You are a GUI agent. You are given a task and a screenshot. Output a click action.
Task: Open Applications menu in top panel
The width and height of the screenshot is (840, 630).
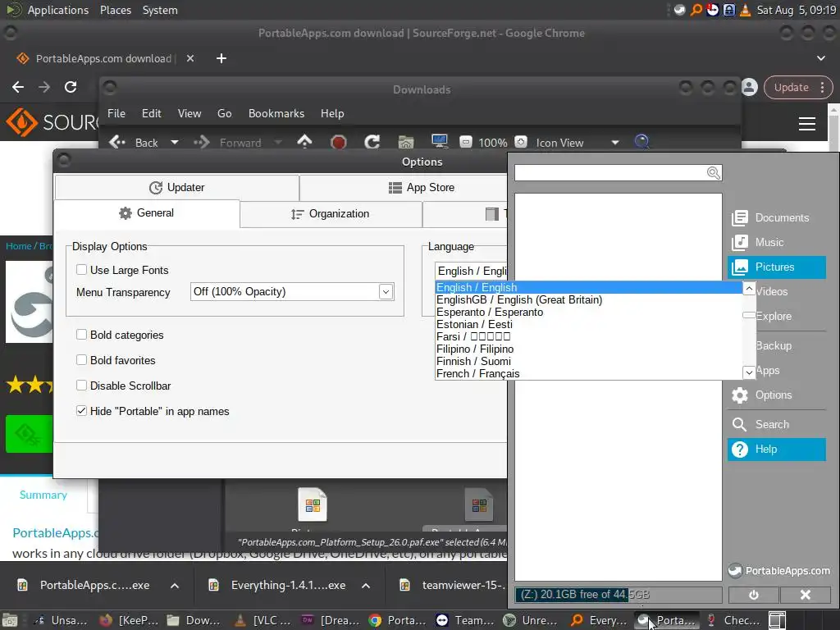pos(58,10)
